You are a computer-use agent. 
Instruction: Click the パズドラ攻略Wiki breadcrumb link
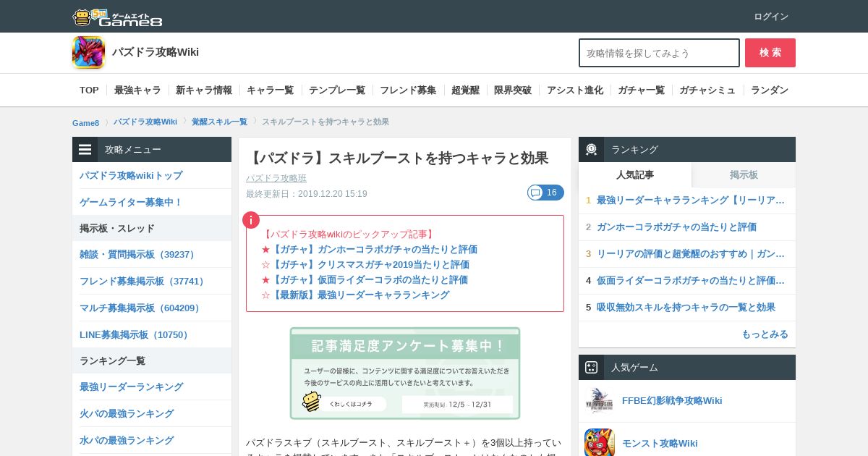[145, 122]
